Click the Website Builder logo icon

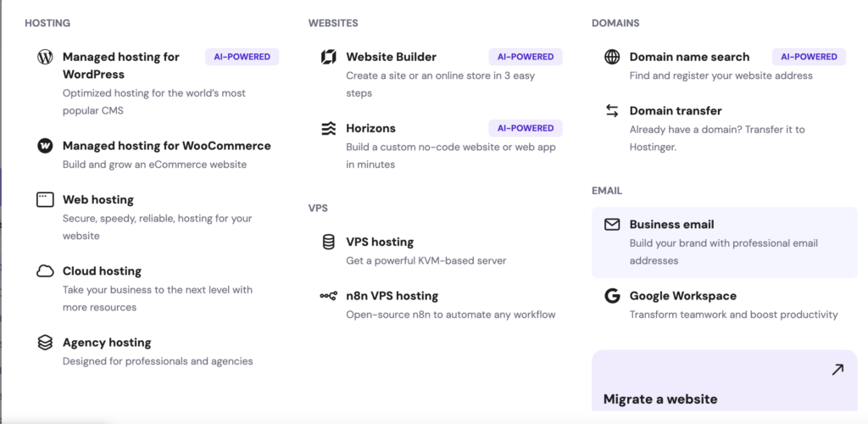tap(328, 57)
